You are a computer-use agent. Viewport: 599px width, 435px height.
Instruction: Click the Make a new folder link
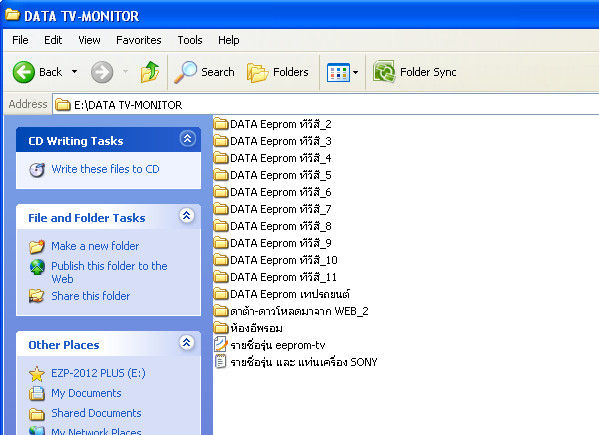click(x=95, y=246)
